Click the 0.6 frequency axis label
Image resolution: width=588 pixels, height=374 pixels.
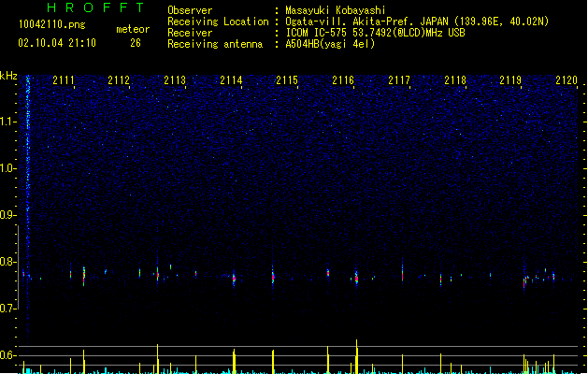pyautogui.click(x=8, y=355)
